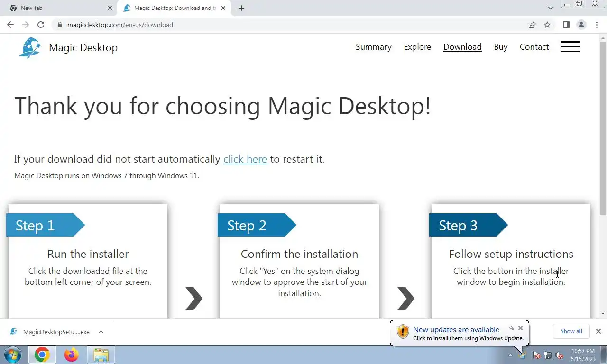Select the Magic Desktop: Download tab
Screen dimensions: 607x364
pos(175,8)
